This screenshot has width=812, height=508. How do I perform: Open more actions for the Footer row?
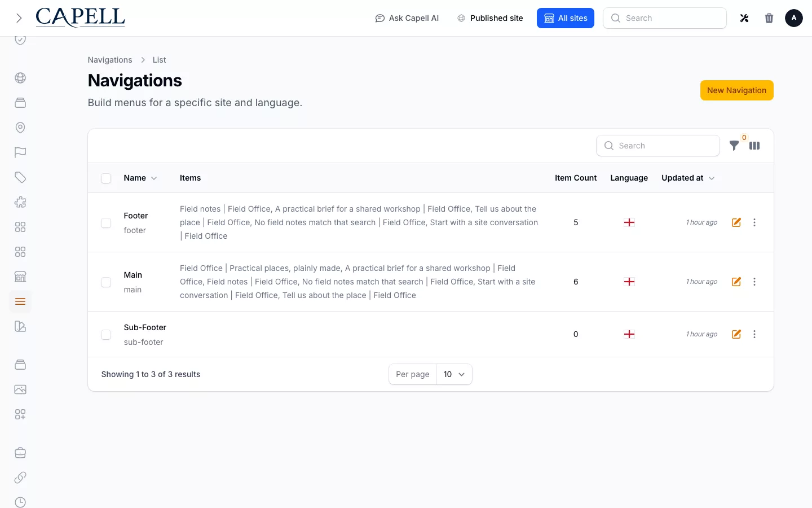point(754,222)
